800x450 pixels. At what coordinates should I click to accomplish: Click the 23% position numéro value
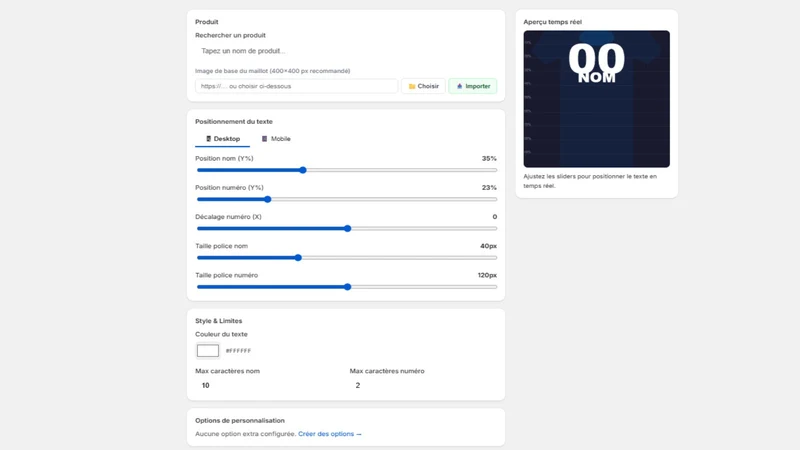point(489,188)
